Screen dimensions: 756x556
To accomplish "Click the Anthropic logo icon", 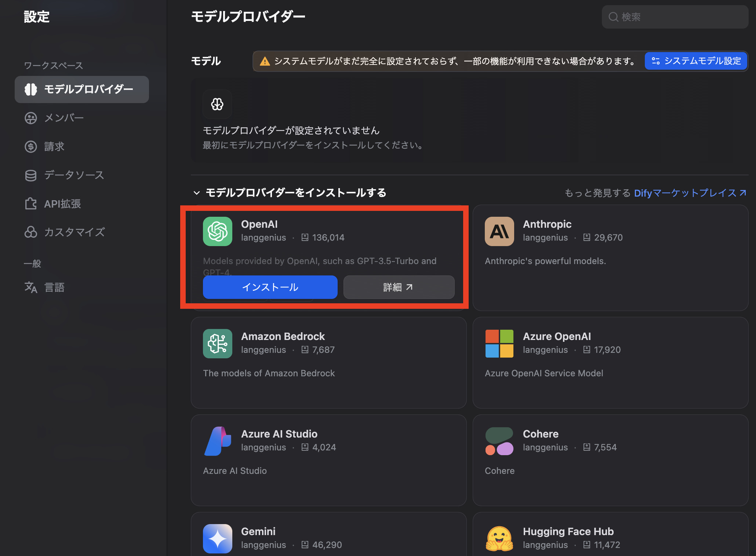I will click(499, 231).
